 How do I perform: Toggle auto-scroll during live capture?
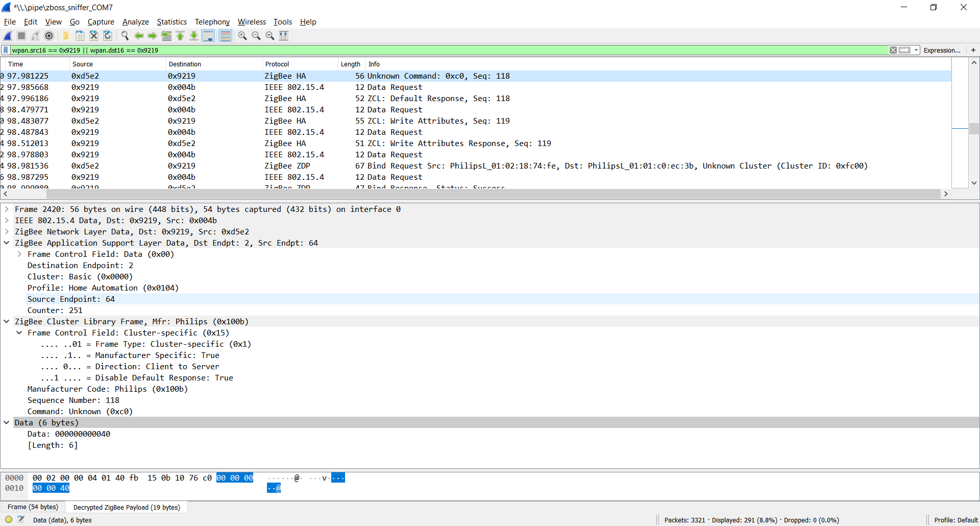[x=208, y=36]
